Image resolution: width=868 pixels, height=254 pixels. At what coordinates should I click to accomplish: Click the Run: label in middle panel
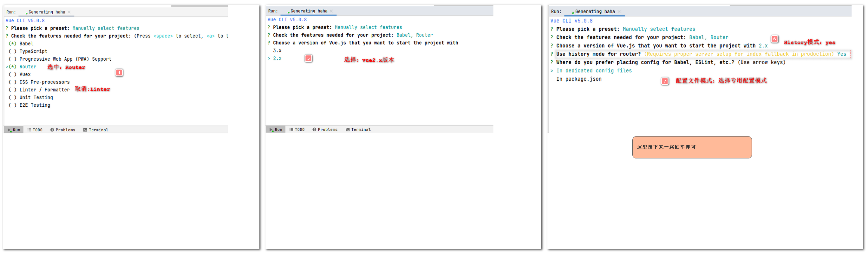click(x=273, y=11)
